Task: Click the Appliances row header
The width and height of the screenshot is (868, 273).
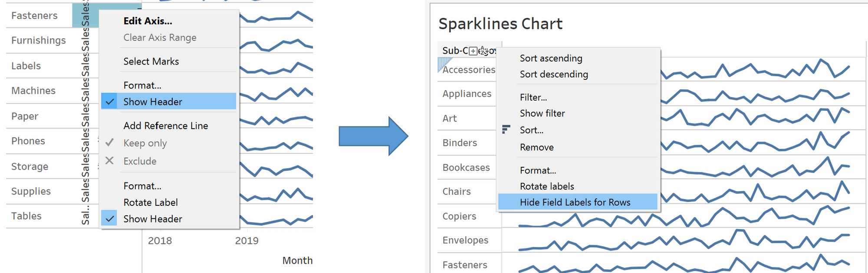Action: 467,94
